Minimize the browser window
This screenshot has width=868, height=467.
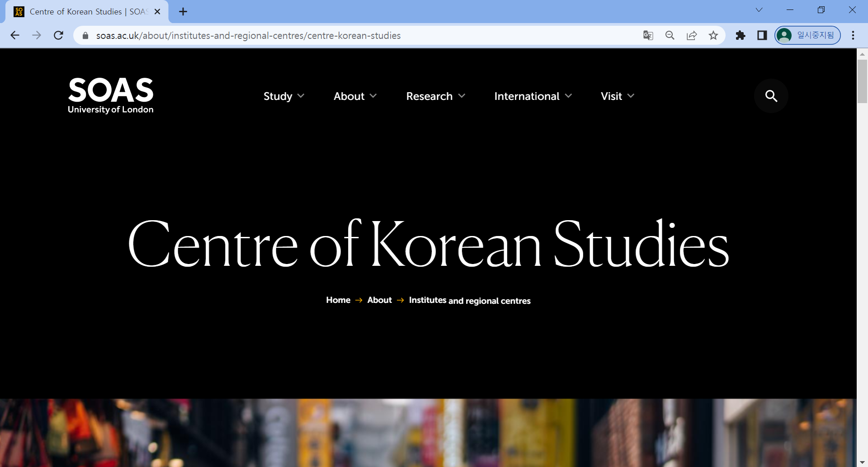[790, 10]
